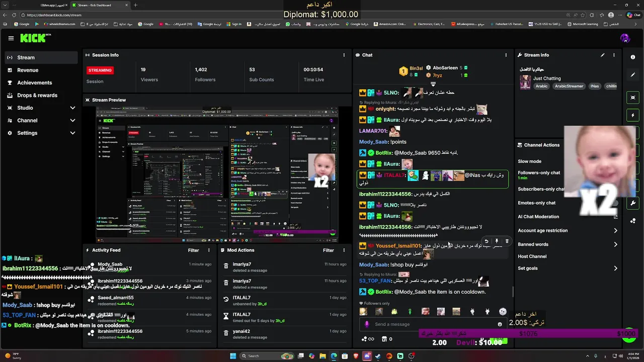Expand the Studio sidebar section
This screenshot has width=644, height=362.
(72, 108)
